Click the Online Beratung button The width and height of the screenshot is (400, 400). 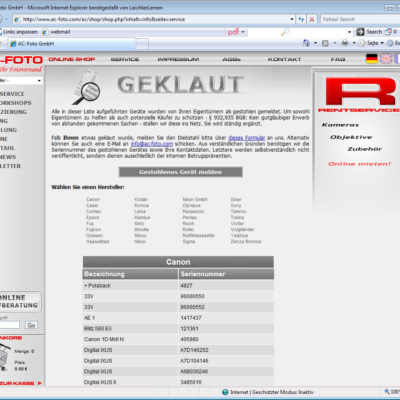(x=20, y=302)
